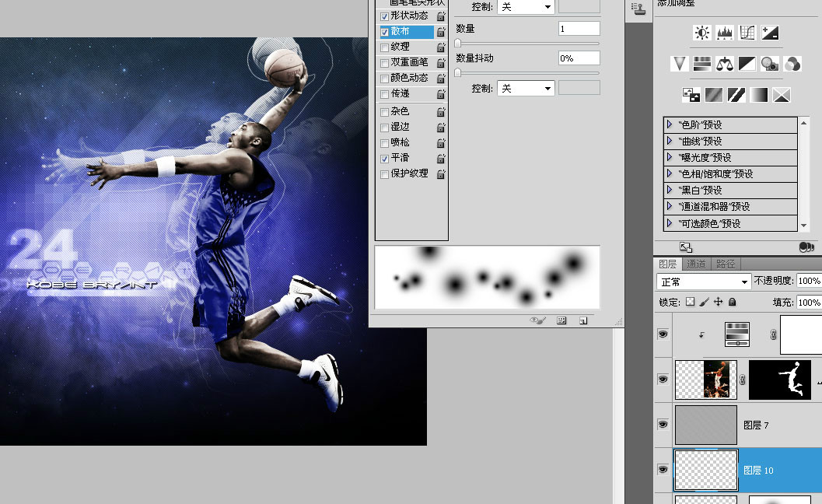The height and width of the screenshot is (504, 822).
Task: Open 控制 dropdown under 数量抖动
Action: pos(526,88)
